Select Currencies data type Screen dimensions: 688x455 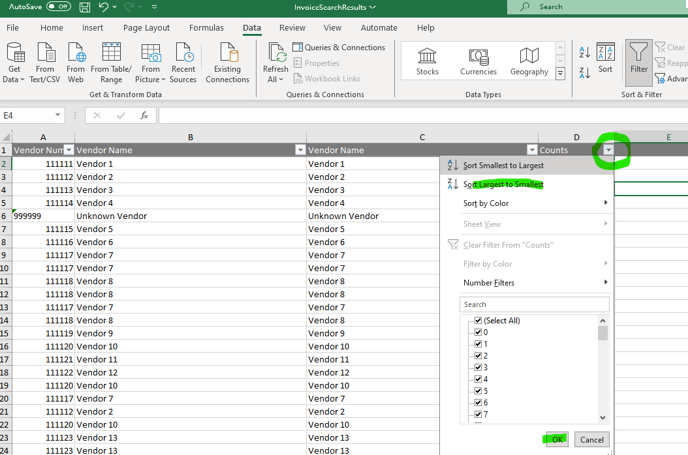pos(478,61)
